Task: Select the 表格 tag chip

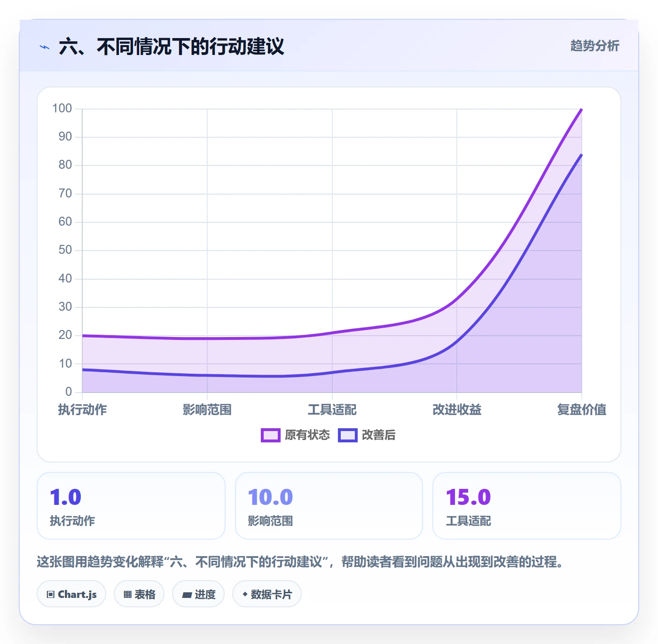Action: point(139,594)
